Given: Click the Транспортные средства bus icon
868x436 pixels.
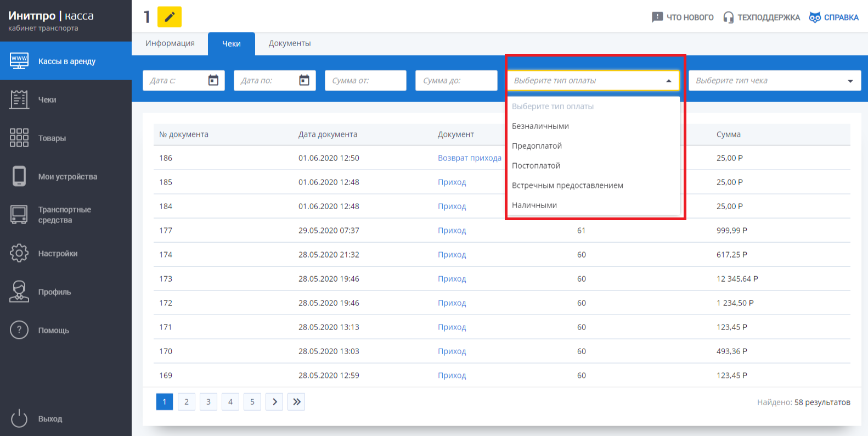Looking at the screenshot, I should [x=19, y=215].
